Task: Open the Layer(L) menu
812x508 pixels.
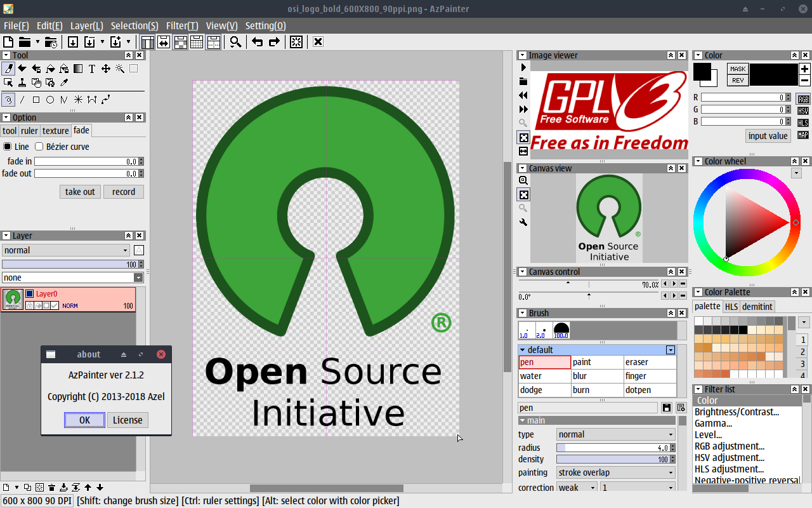Action: [86, 25]
